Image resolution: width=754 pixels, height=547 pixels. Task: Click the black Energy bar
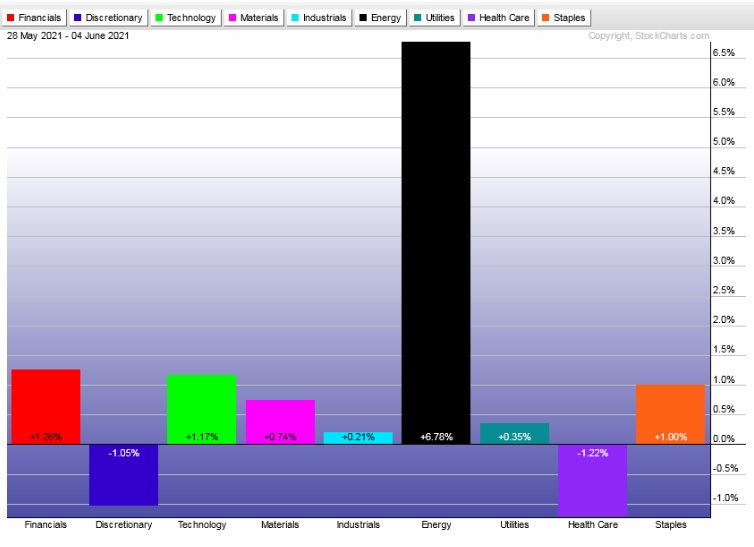pyautogui.click(x=436, y=243)
